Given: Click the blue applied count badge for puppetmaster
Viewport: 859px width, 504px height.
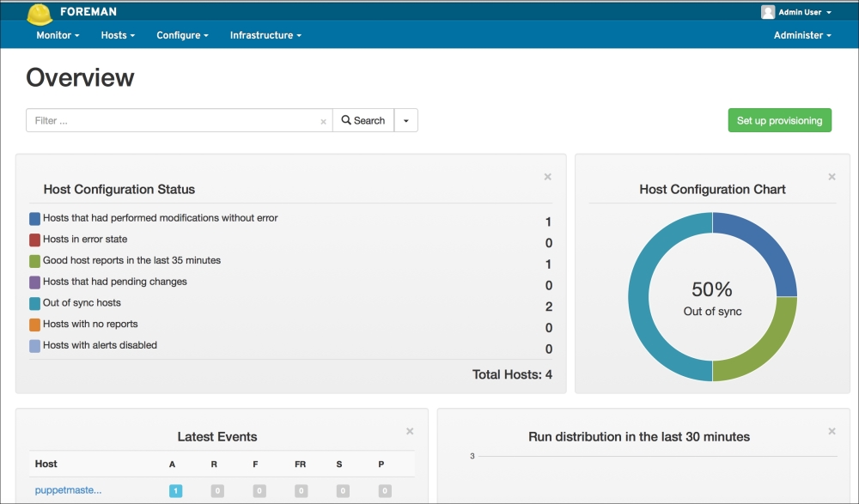Looking at the screenshot, I should coord(175,491).
